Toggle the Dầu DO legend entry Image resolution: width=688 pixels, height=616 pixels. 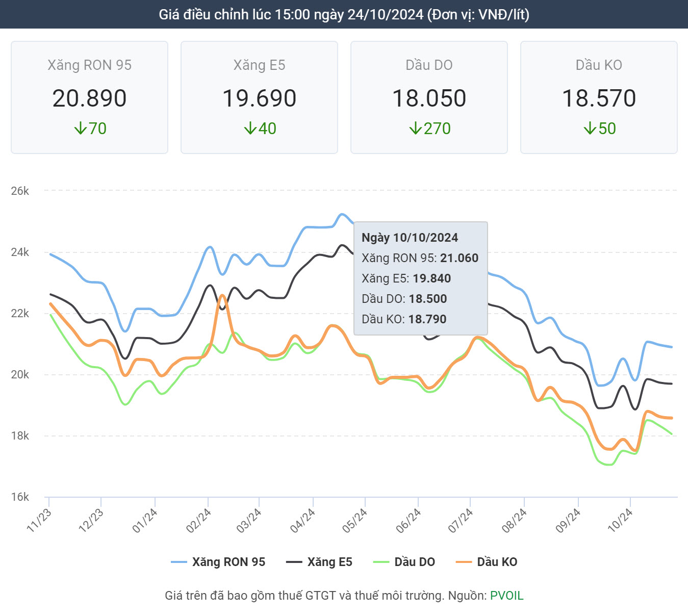click(x=404, y=562)
